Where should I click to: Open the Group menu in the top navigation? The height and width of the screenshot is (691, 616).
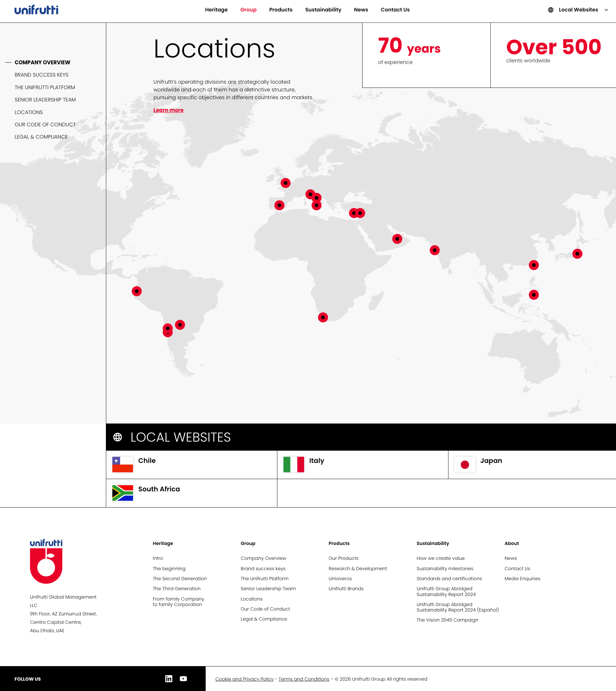(248, 10)
